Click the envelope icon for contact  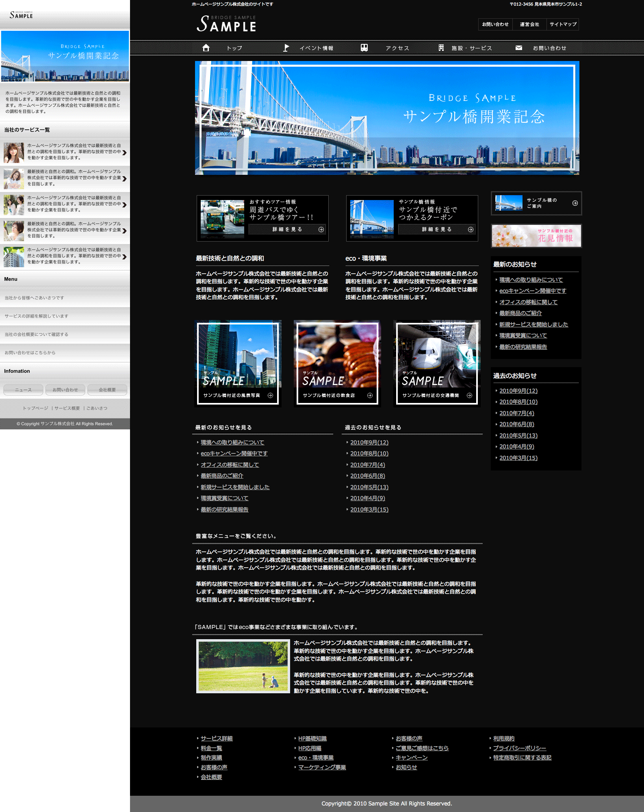click(519, 48)
